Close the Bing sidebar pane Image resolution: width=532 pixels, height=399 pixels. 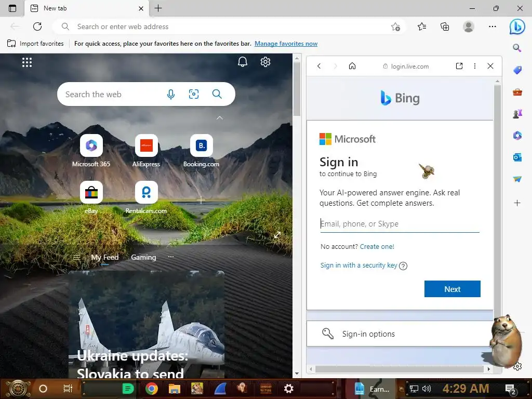click(490, 66)
